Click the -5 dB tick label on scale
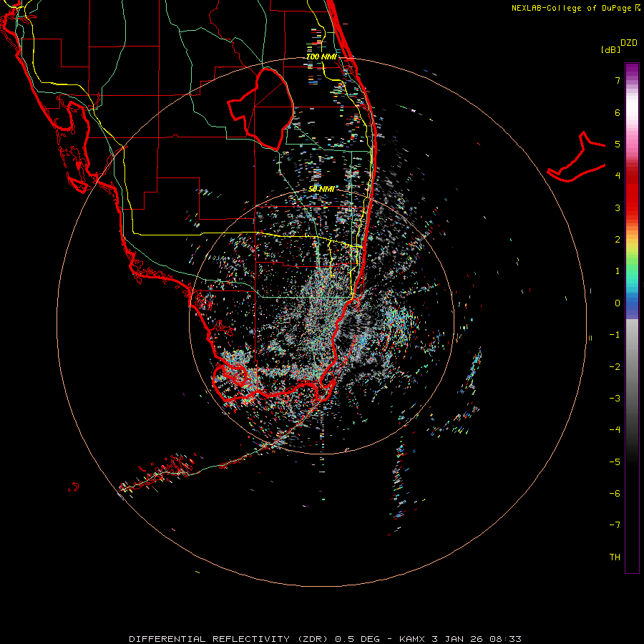Viewport: 644px width, 644px height. pyautogui.click(x=615, y=462)
